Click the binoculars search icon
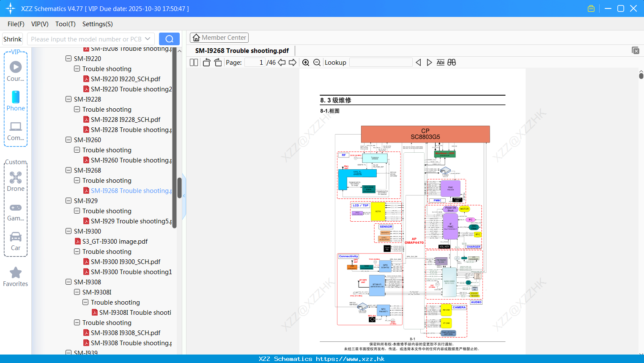The width and height of the screenshot is (644, 363). [452, 63]
